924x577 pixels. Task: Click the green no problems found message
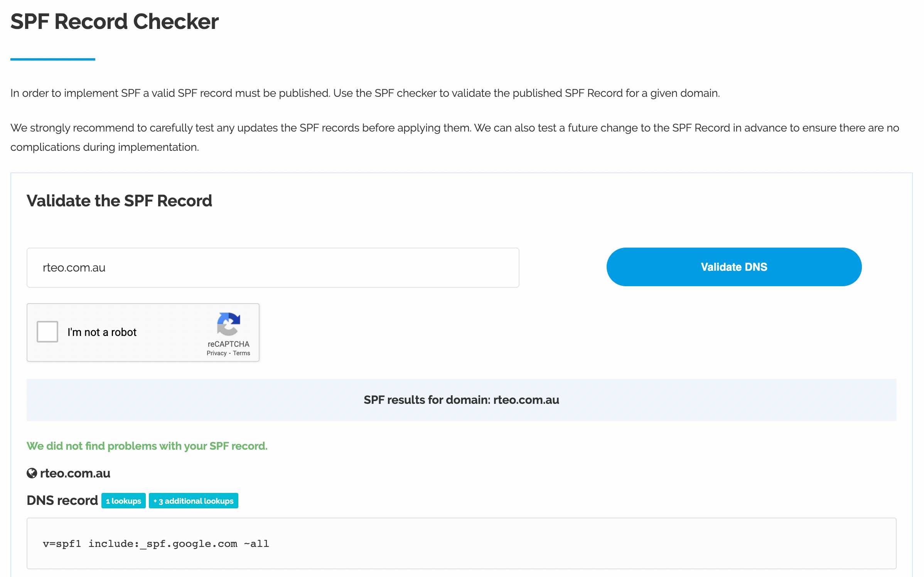(x=147, y=446)
